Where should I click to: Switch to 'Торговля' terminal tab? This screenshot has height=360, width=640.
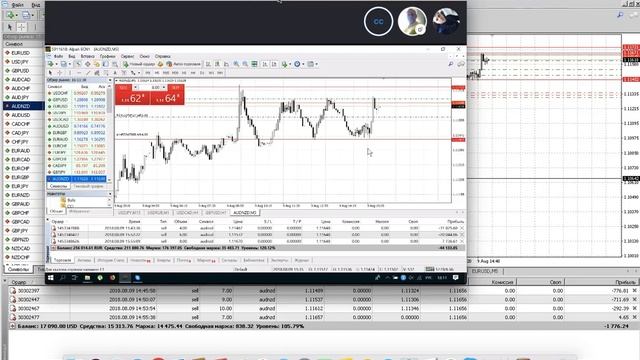coord(62,260)
